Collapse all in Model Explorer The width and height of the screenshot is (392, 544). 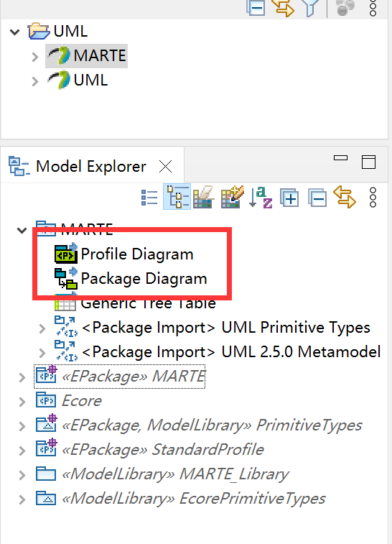point(317,198)
